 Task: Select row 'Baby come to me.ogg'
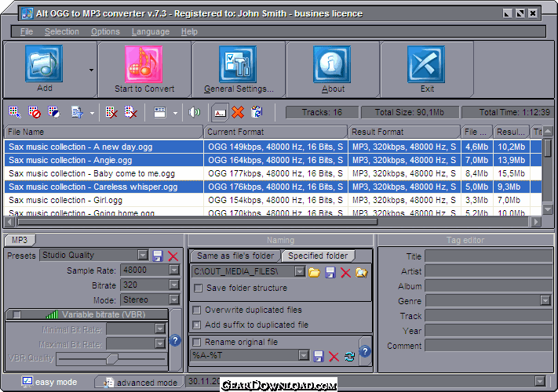pos(273,173)
